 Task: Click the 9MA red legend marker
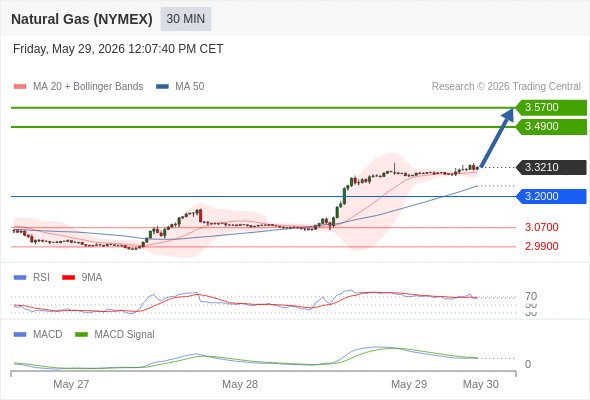point(68,278)
